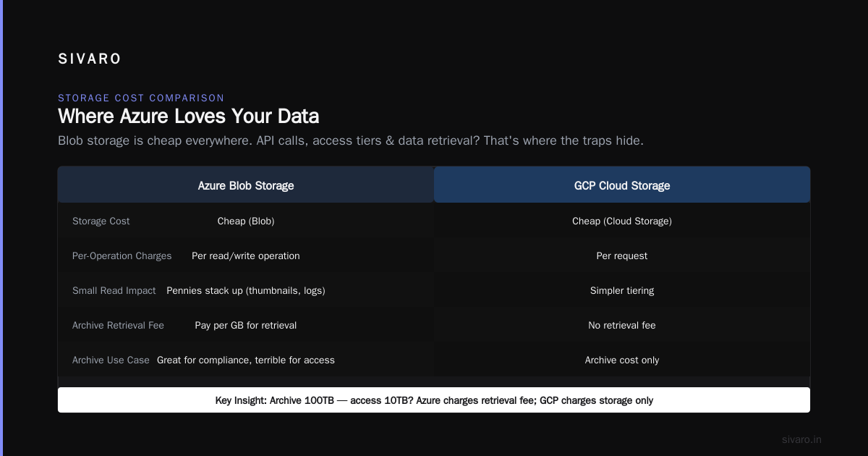
Task: Click the Storage Cost Comparison subtitle
Action: pyautogui.click(x=141, y=98)
